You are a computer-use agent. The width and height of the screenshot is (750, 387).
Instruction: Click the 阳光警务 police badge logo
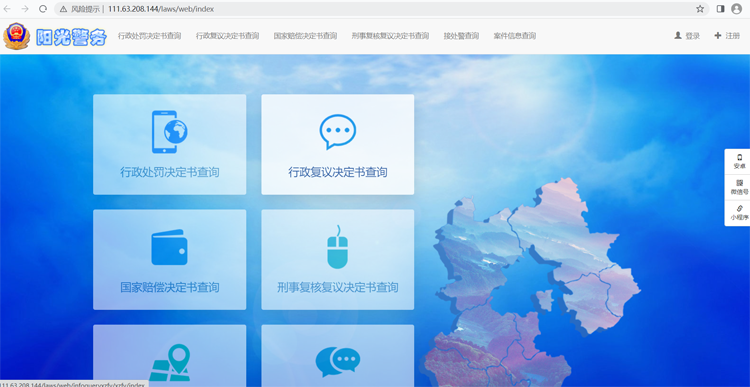point(17,36)
